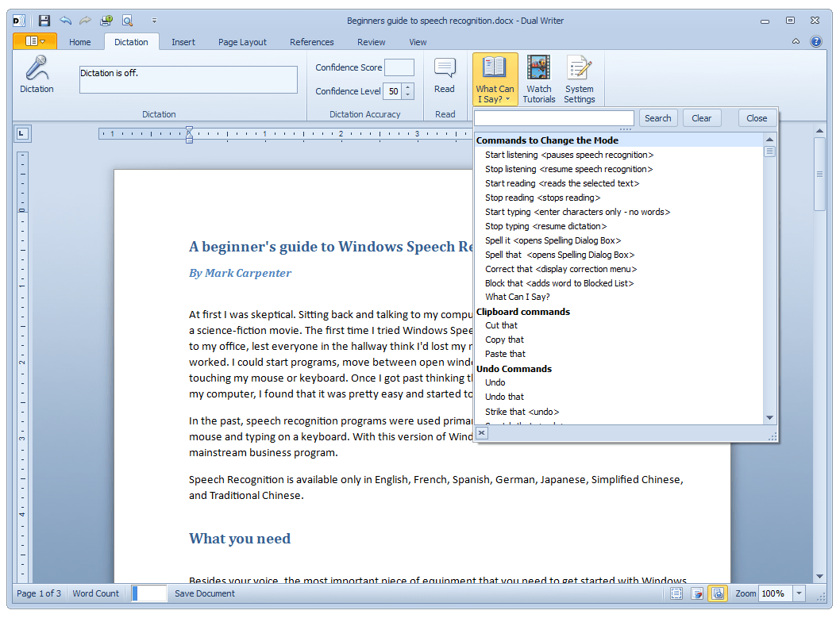The width and height of the screenshot is (840, 618).
Task: Click the Read speech bubble icon
Action: (x=445, y=70)
